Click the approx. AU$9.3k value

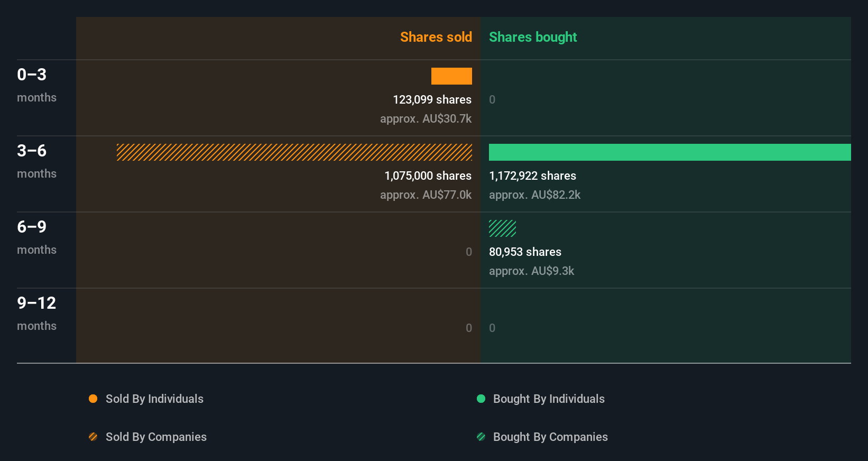(x=531, y=271)
